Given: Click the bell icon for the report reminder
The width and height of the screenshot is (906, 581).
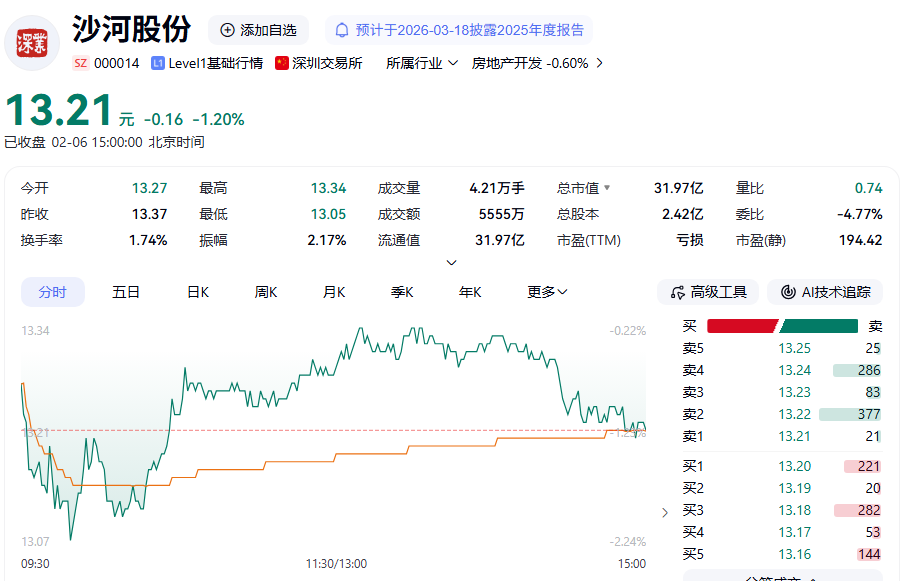Looking at the screenshot, I should pyautogui.click(x=343, y=30).
